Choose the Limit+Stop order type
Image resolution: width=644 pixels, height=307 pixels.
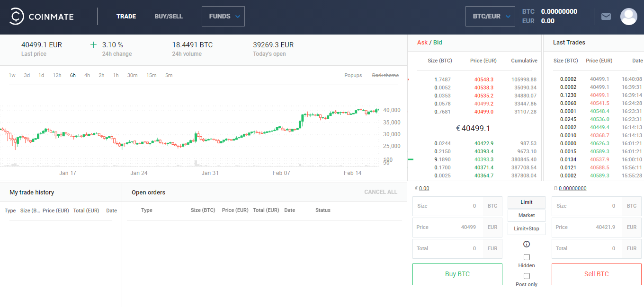tap(527, 229)
